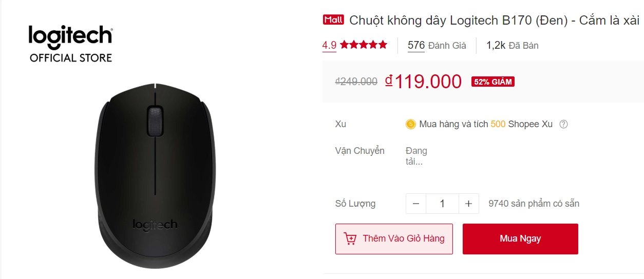The image size is (644, 279).
Task: Click the product title Chuột không dây Logitech B170
Action: [494, 21]
